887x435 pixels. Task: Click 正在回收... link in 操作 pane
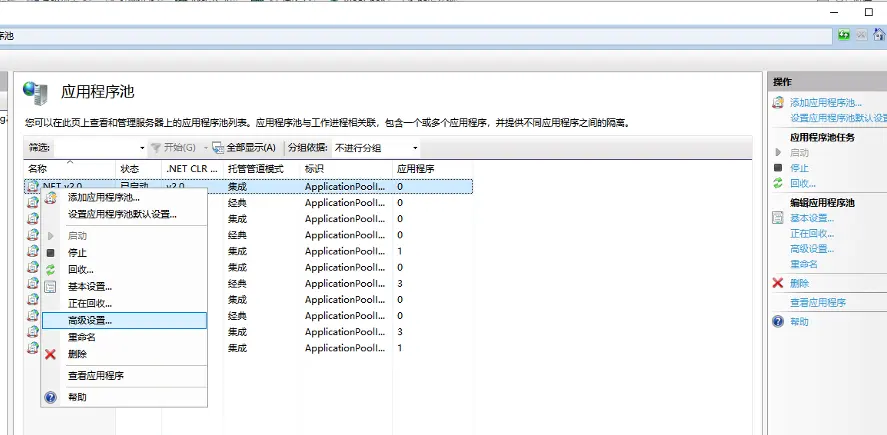click(x=812, y=233)
